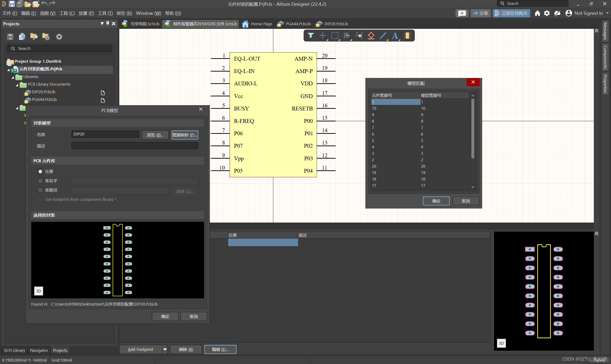611x364 pixels.
Task: Select the Place Line tool
Action: (383, 36)
